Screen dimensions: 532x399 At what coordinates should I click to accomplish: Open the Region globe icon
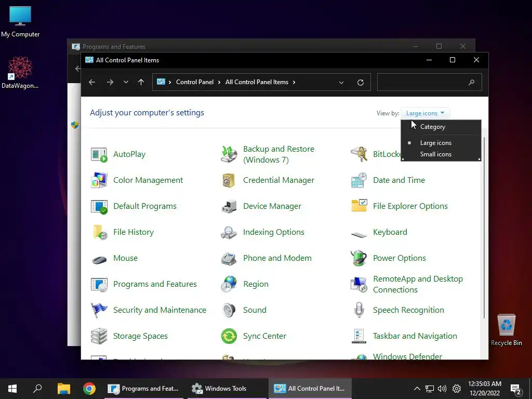click(229, 284)
